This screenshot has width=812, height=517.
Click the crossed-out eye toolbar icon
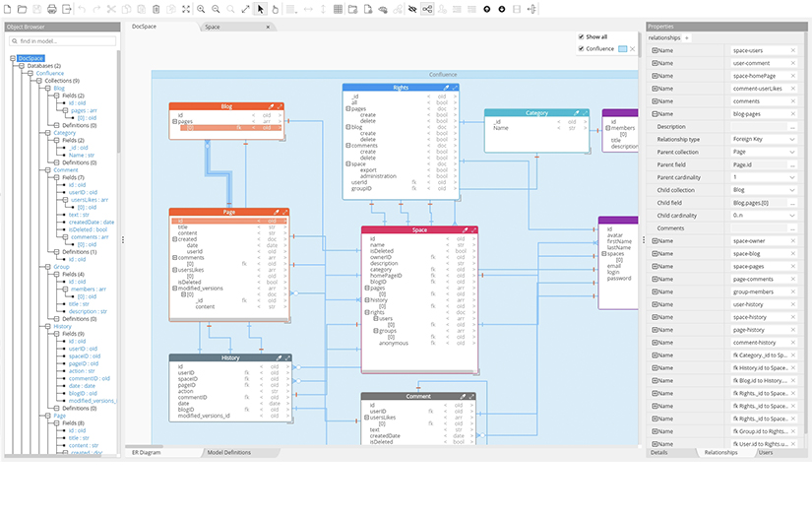pos(412,9)
